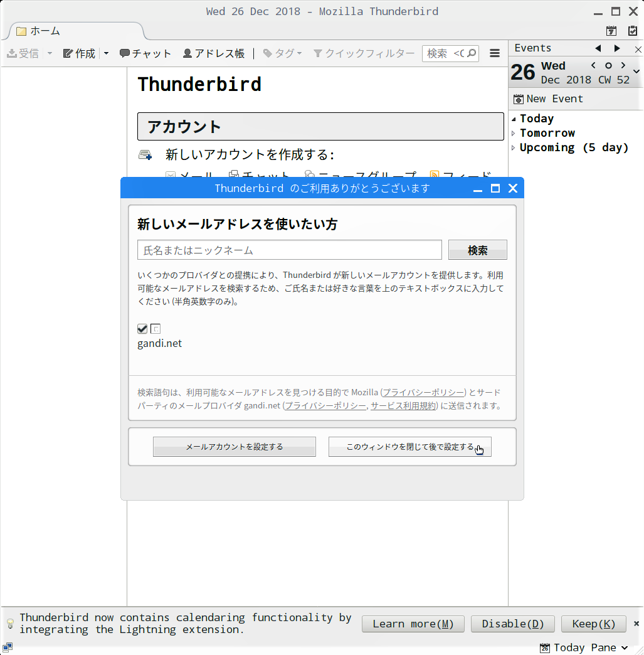Click メールアカウントを設定する button
Image resolution: width=644 pixels, height=655 pixels.
[235, 447]
